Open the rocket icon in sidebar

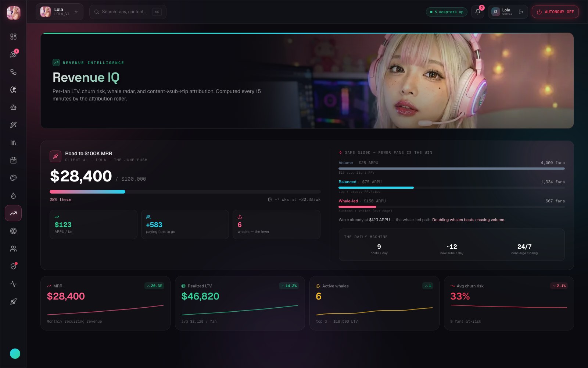(13, 302)
